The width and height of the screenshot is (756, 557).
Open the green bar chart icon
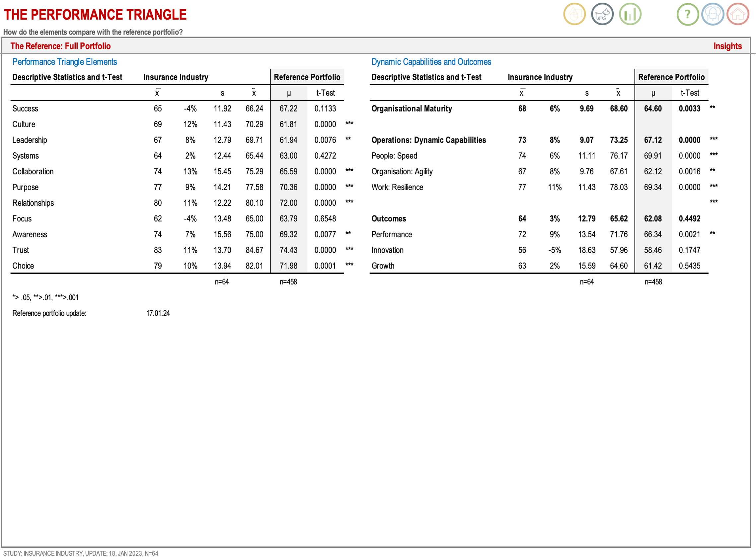click(630, 14)
